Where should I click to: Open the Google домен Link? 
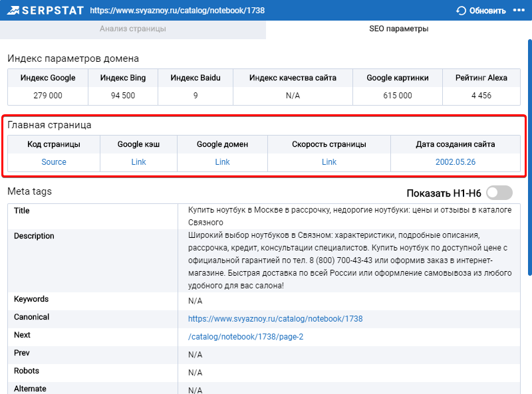tap(222, 162)
